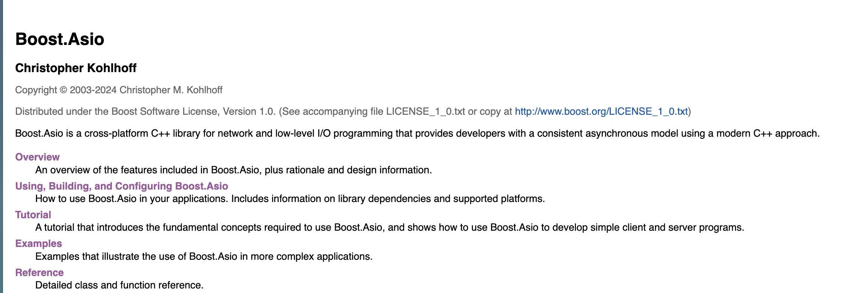
Task: Click the Boost.Asio page title
Action: (x=60, y=39)
